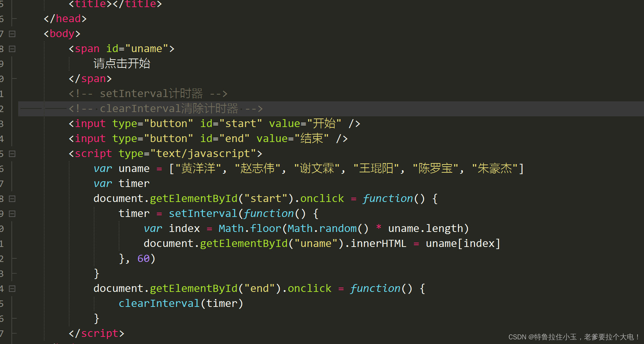Click the closing head tag
The image size is (644, 344).
pos(65,18)
